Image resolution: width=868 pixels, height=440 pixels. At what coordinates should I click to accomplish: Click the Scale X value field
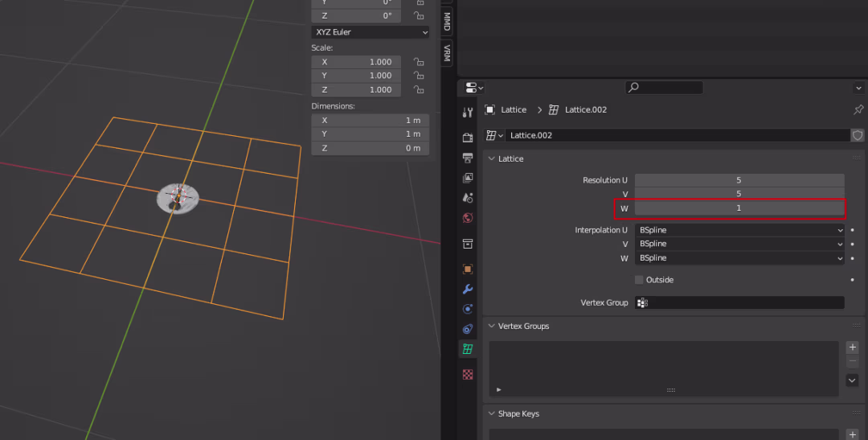pyautogui.click(x=356, y=61)
